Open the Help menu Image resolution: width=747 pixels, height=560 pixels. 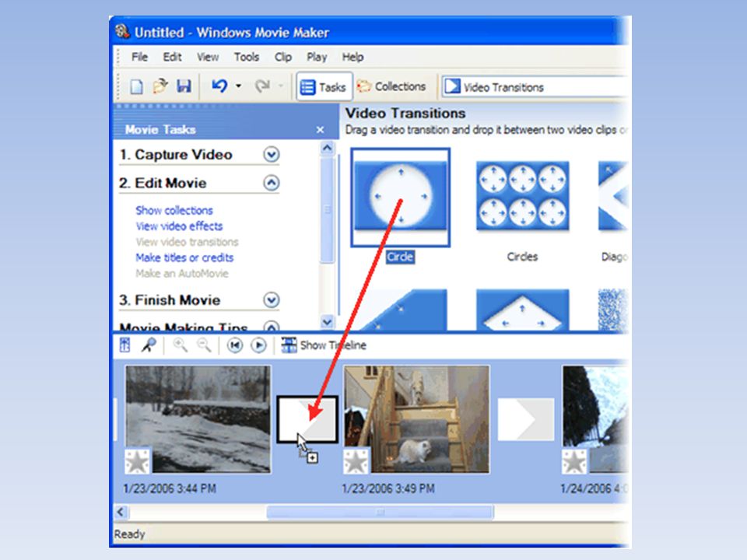point(352,57)
